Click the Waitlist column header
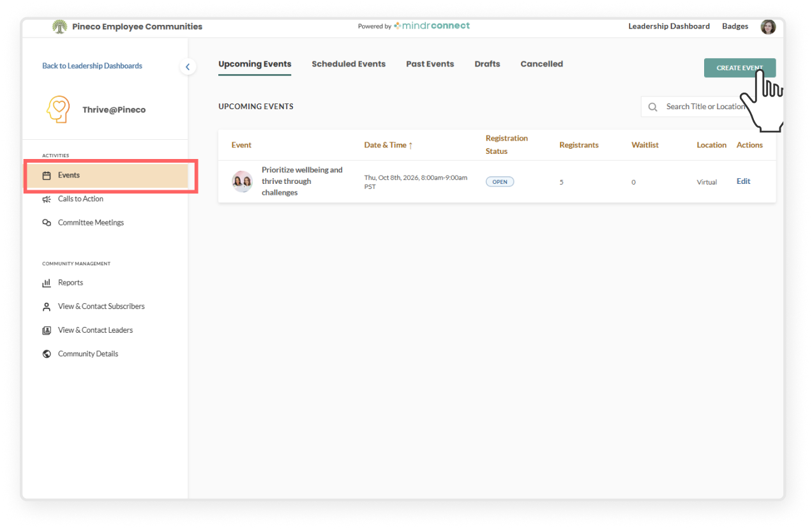812x530 pixels. point(645,145)
